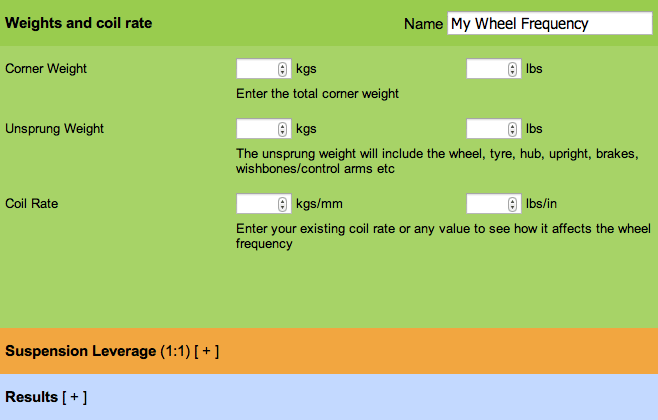Click Unsprung Weight kgs input field
Image resolution: width=658 pixels, height=420 pixels.
pyautogui.click(x=256, y=129)
